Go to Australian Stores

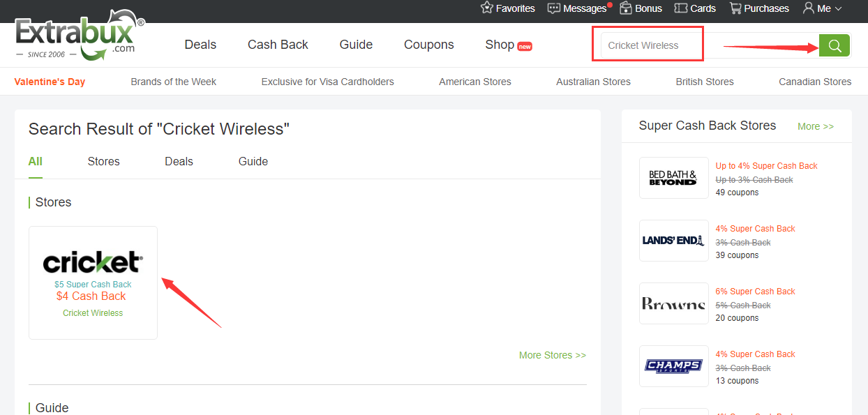[x=593, y=82]
